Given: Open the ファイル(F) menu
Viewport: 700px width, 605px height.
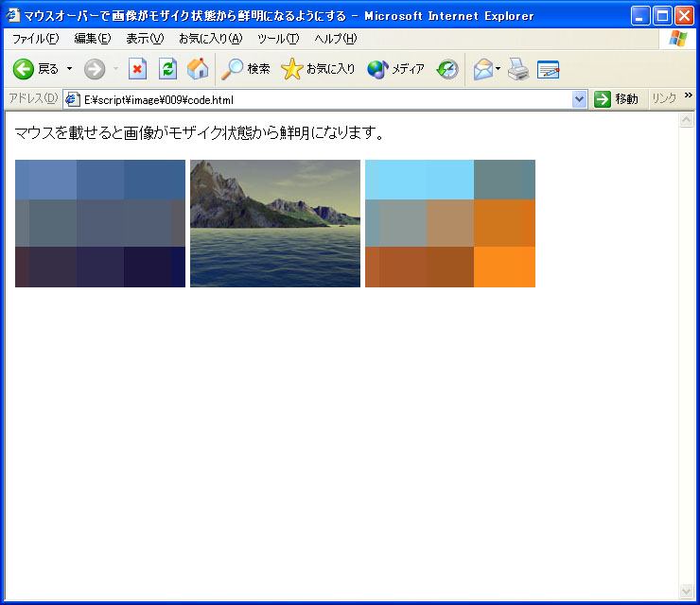Looking at the screenshot, I should pos(35,39).
